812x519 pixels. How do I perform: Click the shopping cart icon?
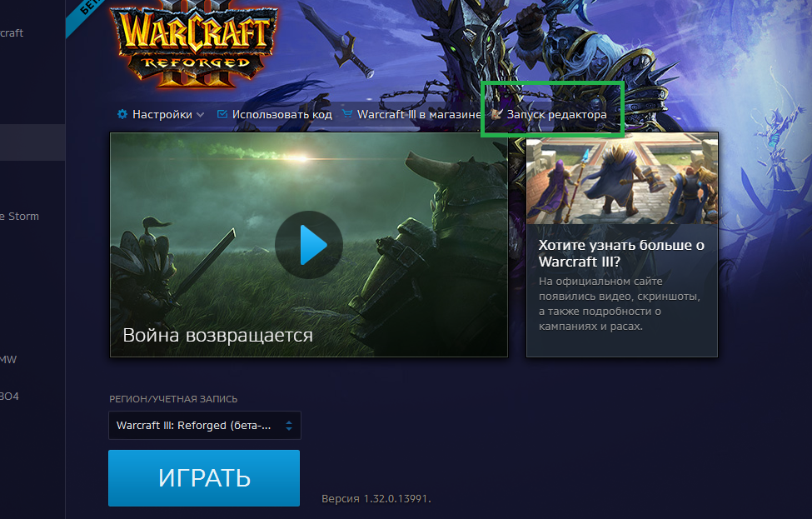point(347,114)
